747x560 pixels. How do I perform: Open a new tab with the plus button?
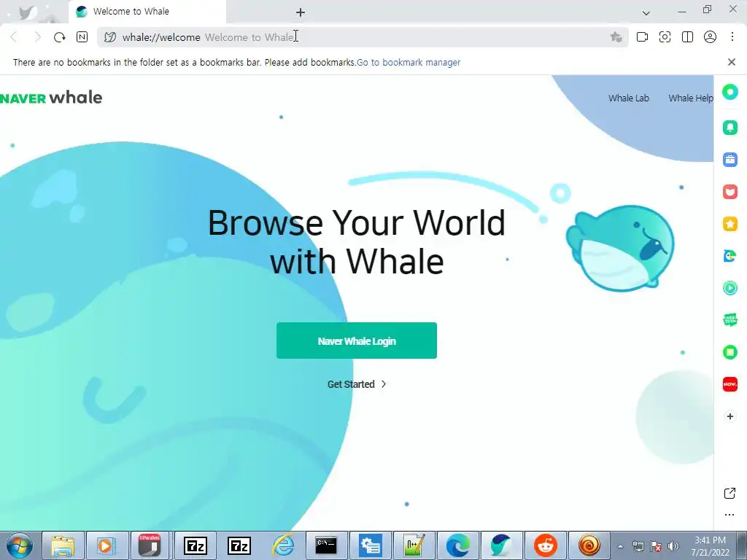300,12
